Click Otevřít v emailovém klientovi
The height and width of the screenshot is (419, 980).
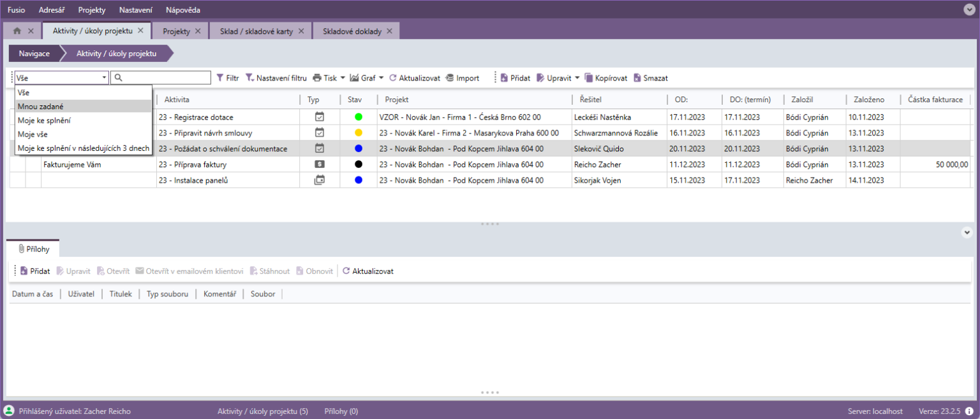pos(189,271)
